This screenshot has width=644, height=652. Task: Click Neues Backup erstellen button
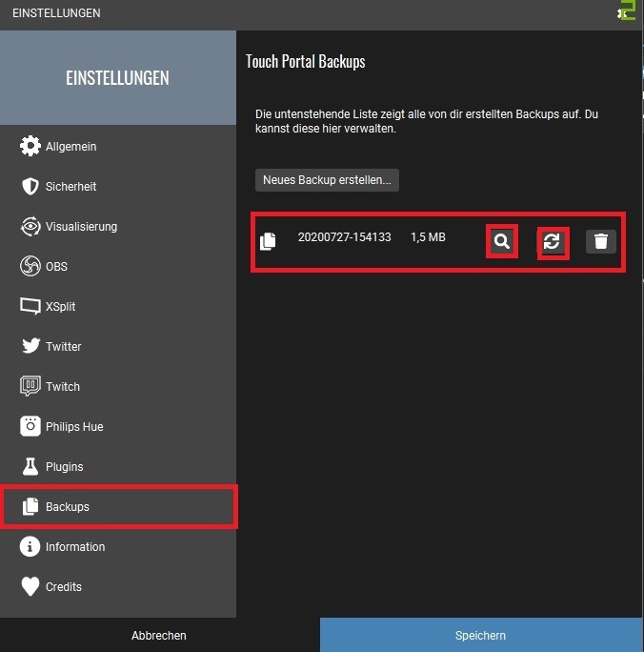[x=327, y=180]
